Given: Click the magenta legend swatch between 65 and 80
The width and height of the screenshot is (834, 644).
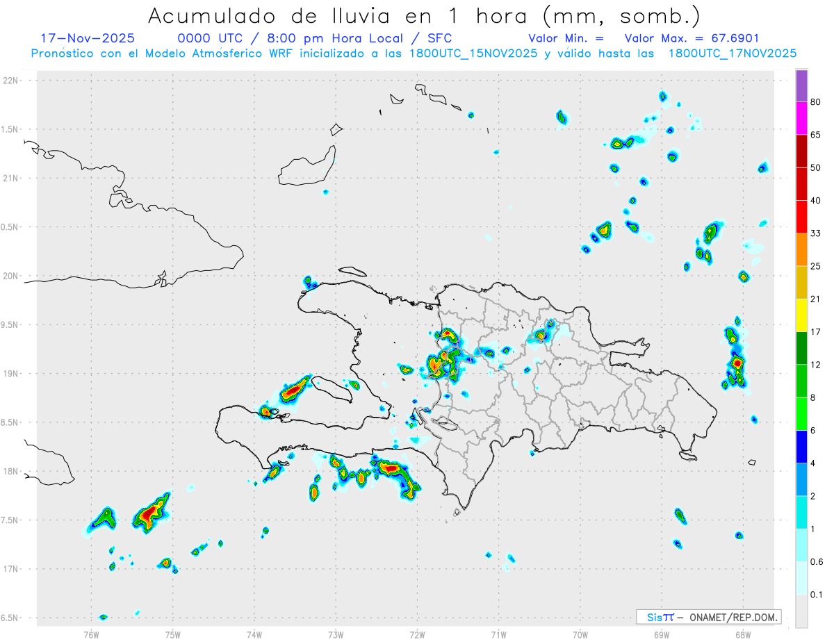Looking at the screenshot, I should 801,118.
